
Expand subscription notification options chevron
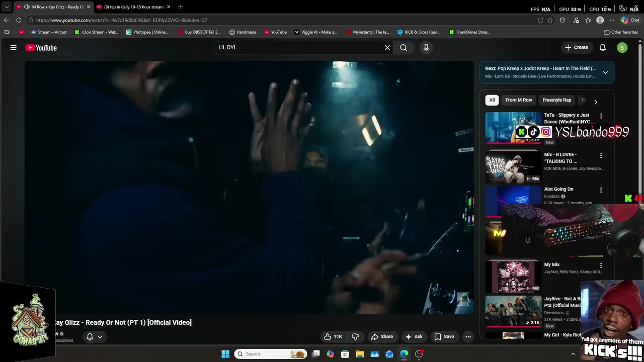[x=100, y=337]
